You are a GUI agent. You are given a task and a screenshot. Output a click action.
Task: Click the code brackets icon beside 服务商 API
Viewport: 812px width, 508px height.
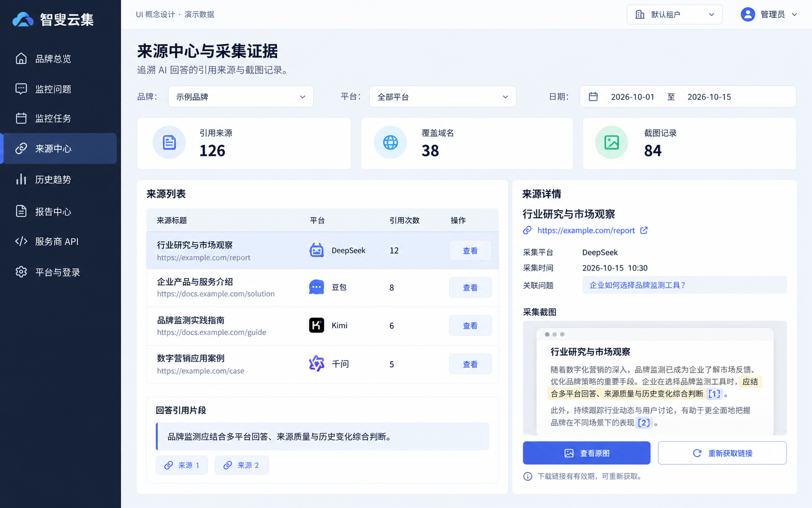[21, 241]
